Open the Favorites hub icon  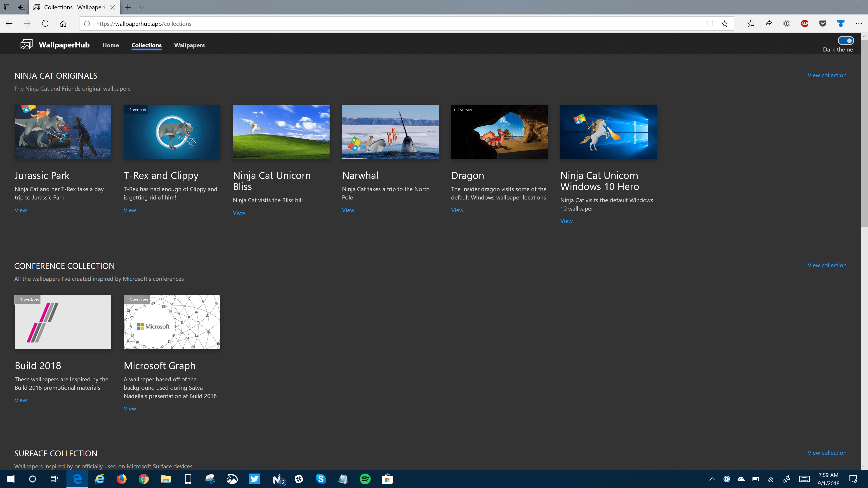[x=750, y=23]
